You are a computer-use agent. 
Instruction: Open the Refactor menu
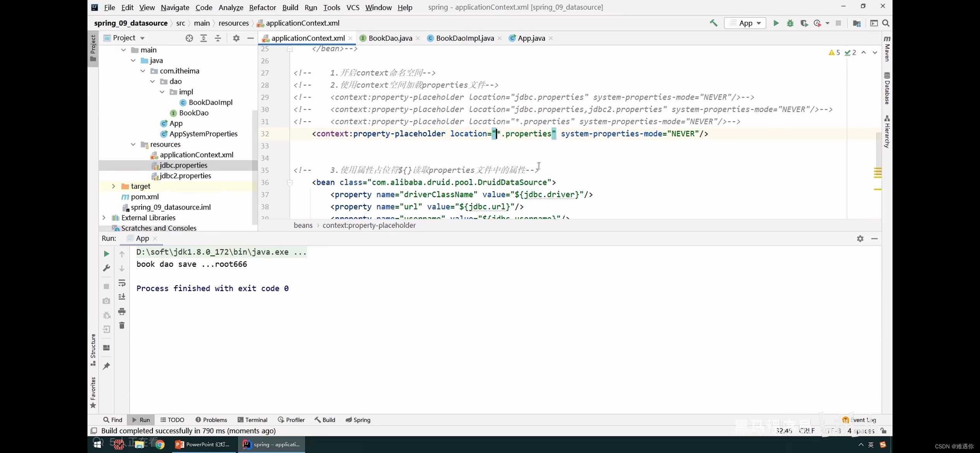point(262,7)
